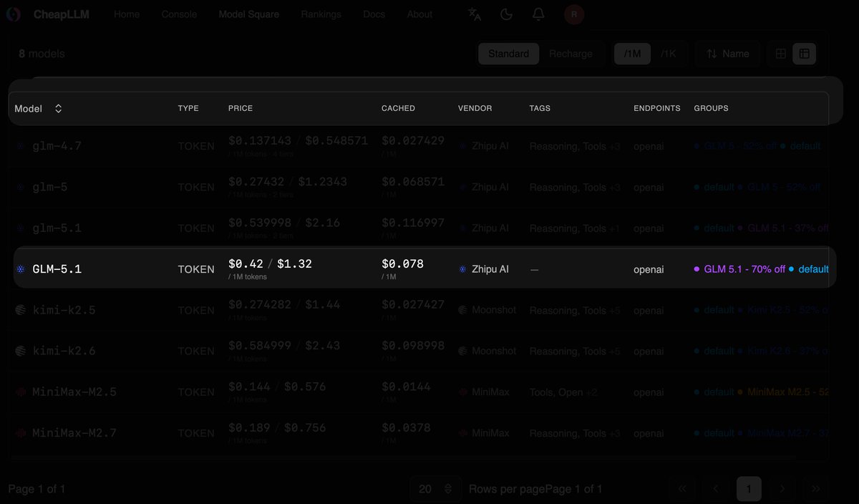Select the Recharge pricing toggle
This screenshot has height=504, width=859.
571,54
